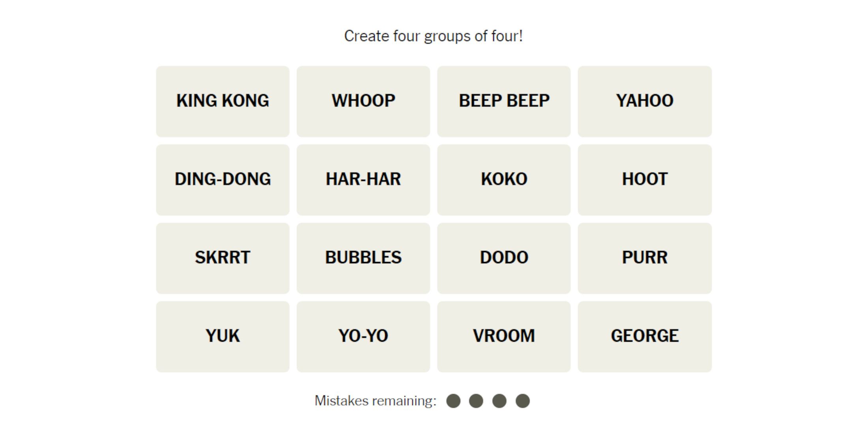Select the BUBBLES tile

tap(363, 258)
